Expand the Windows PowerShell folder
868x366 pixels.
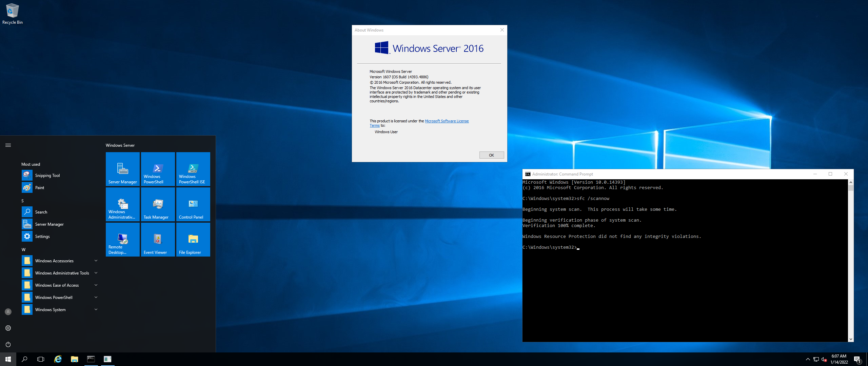click(x=60, y=297)
